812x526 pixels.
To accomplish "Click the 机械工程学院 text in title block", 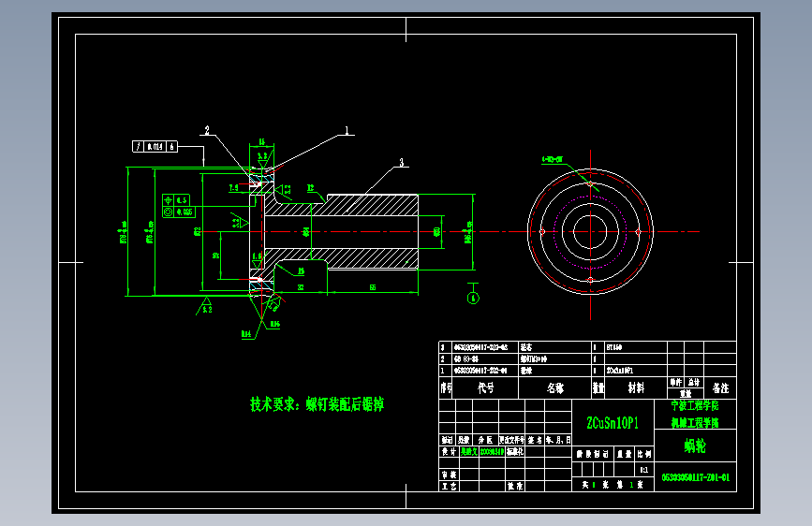I will click(695, 422).
